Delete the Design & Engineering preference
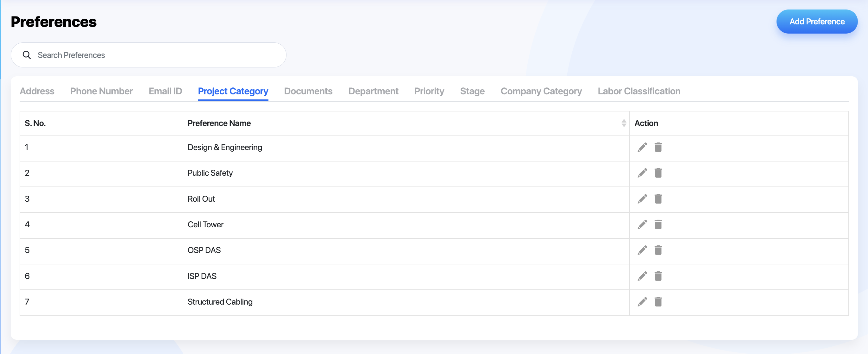 [658, 147]
